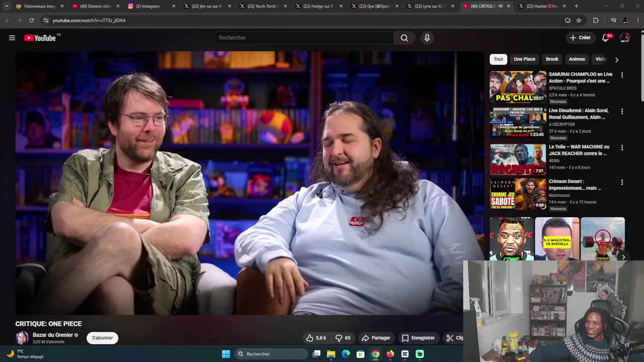Reload the page with the refresh icon
Screen dimensions: 644x362
(32, 20)
